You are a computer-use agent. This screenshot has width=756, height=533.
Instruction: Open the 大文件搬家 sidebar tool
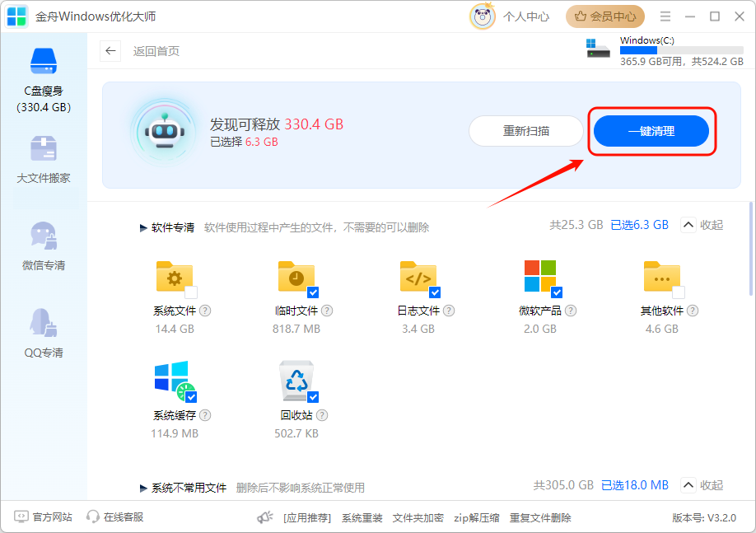pos(44,160)
